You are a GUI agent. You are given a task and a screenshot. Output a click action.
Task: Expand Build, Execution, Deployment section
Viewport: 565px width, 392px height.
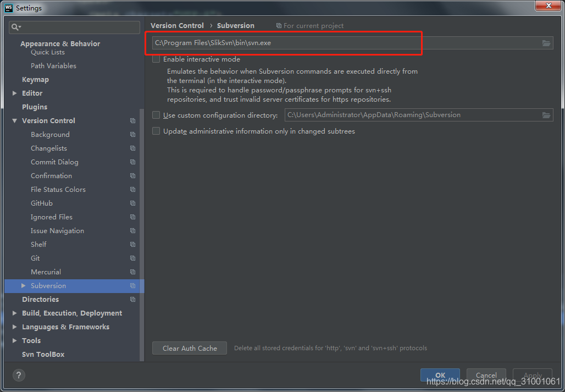click(x=15, y=313)
